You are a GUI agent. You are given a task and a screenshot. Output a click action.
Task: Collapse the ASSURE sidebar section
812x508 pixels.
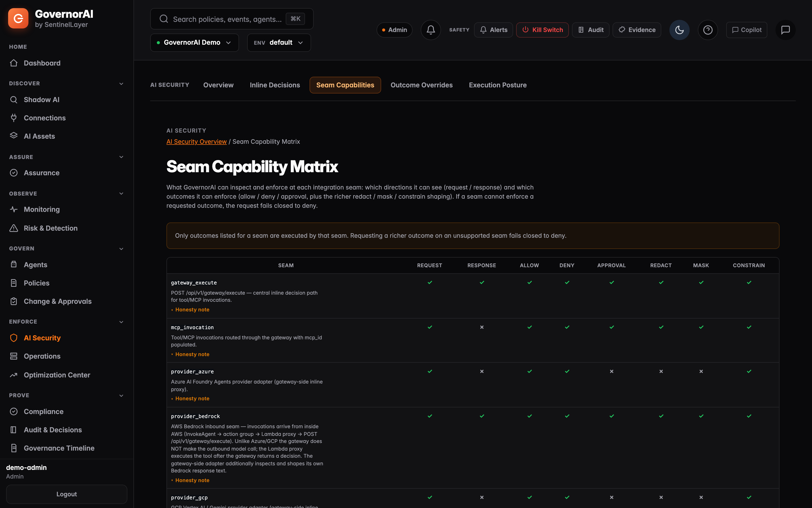pos(121,157)
